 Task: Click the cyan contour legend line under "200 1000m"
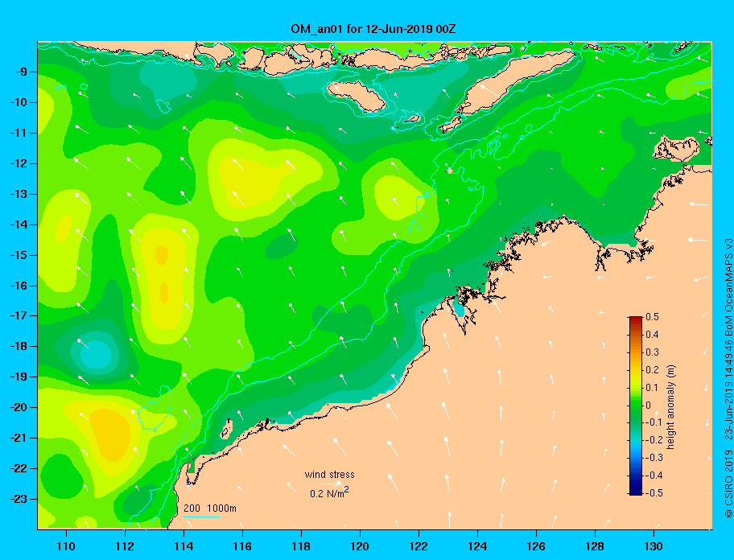[x=201, y=517]
